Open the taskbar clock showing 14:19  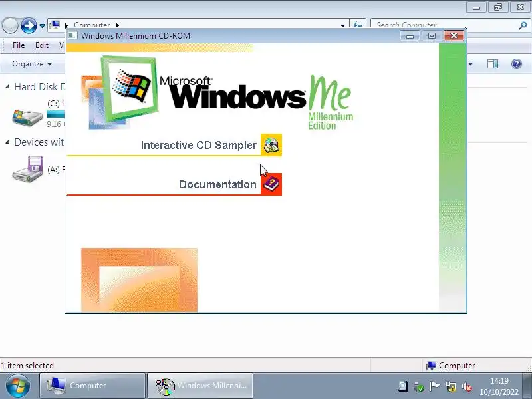tap(499, 386)
